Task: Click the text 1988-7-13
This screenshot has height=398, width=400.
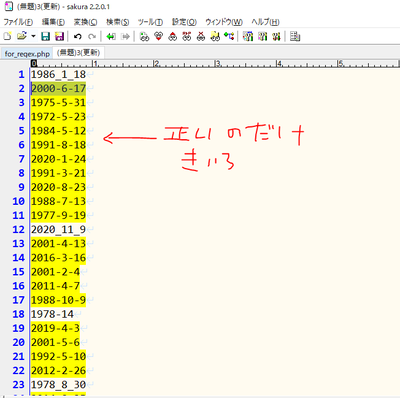Action: [58, 201]
